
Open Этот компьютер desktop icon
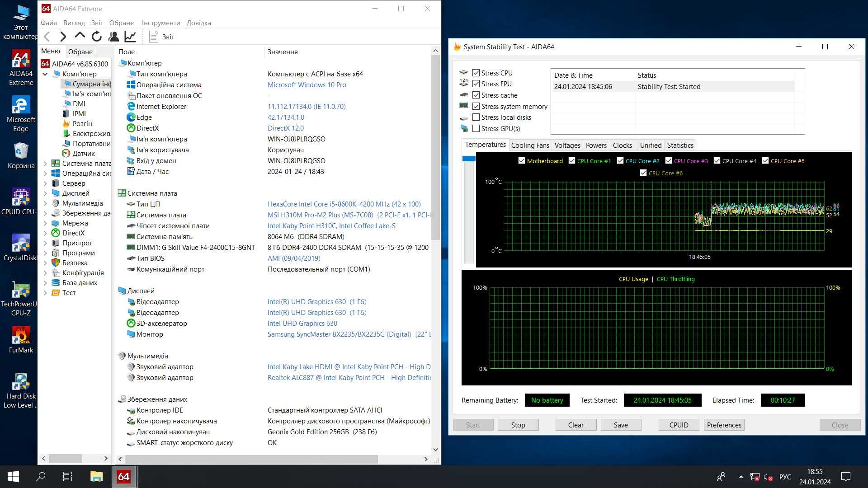pos(20,22)
